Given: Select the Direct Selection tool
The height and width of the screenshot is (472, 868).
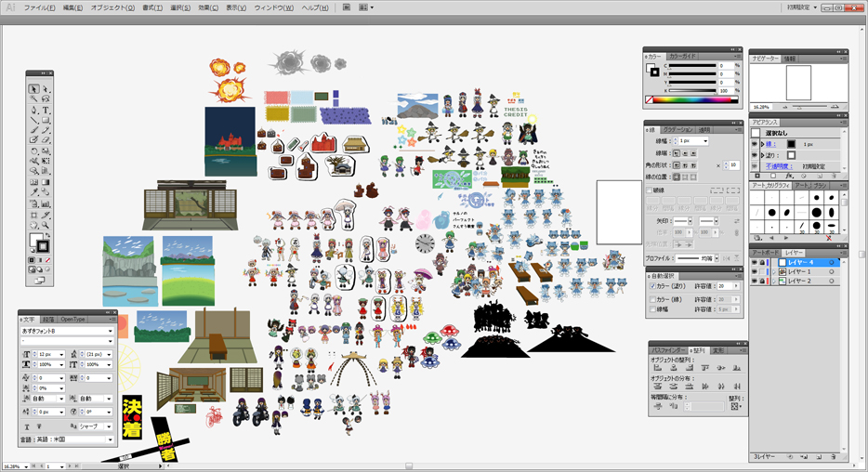Looking at the screenshot, I should 46,89.
